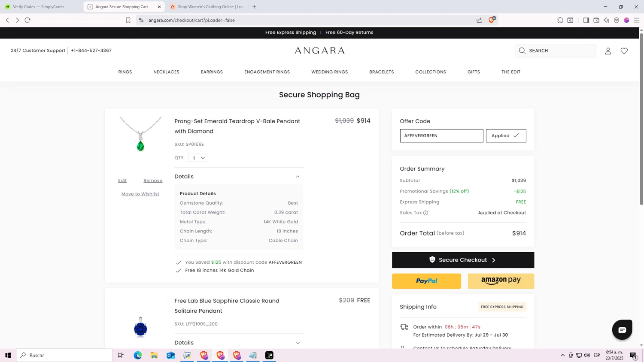This screenshot has width=644, height=362.
Task: Open the EARRINGS menu
Action: point(212,72)
